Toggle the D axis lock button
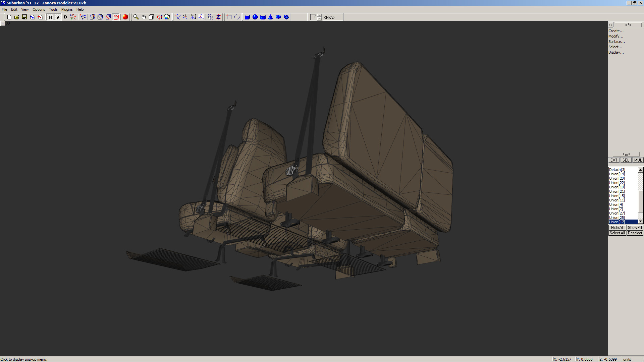The width and height of the screenshot is (644, 362). click(65, 17)
